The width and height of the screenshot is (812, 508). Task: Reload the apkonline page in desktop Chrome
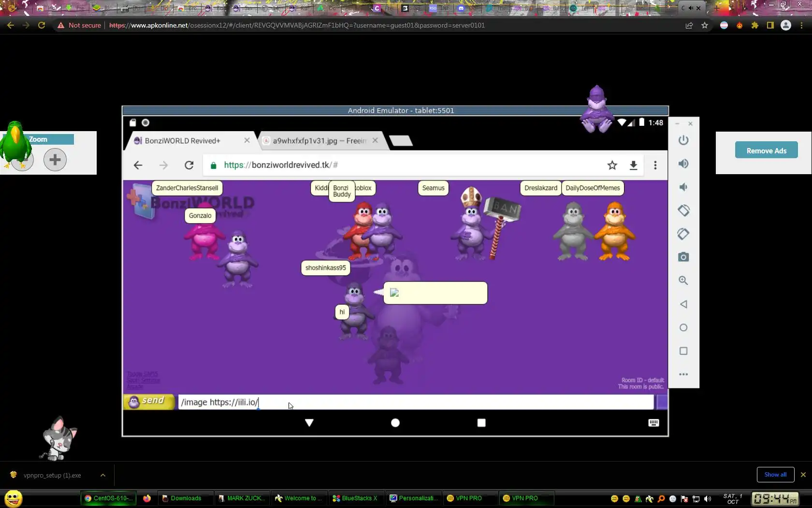42,25
